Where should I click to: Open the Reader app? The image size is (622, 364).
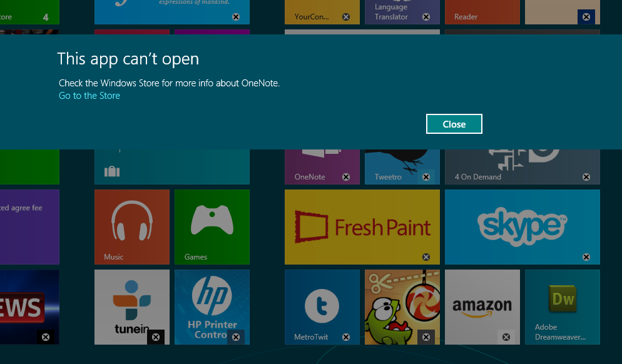482,11
